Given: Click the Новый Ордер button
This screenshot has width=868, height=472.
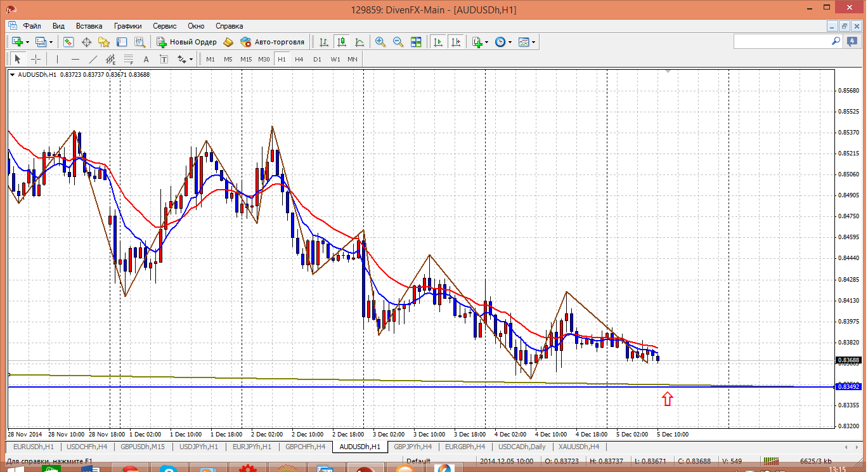Looking at the screenshot, I should click(187, 42).
